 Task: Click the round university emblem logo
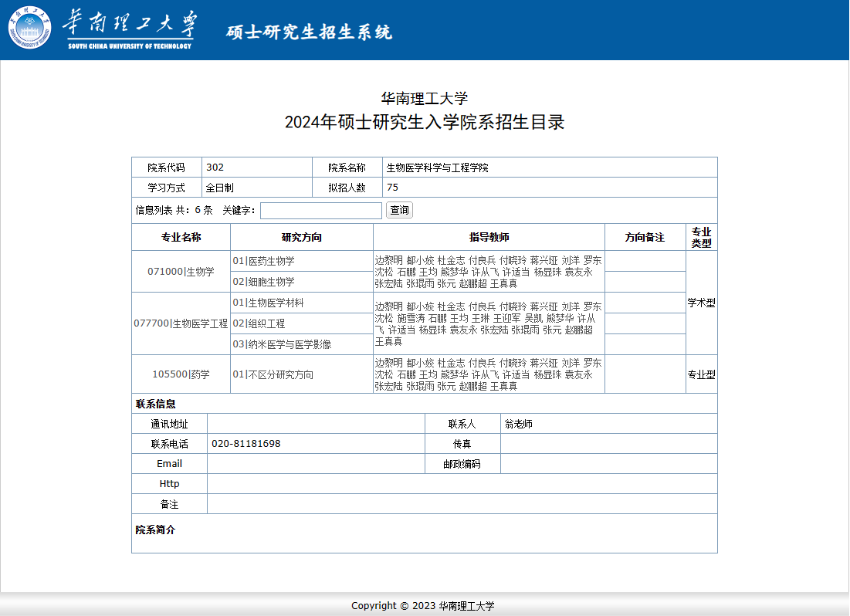[x=30, y=28]
